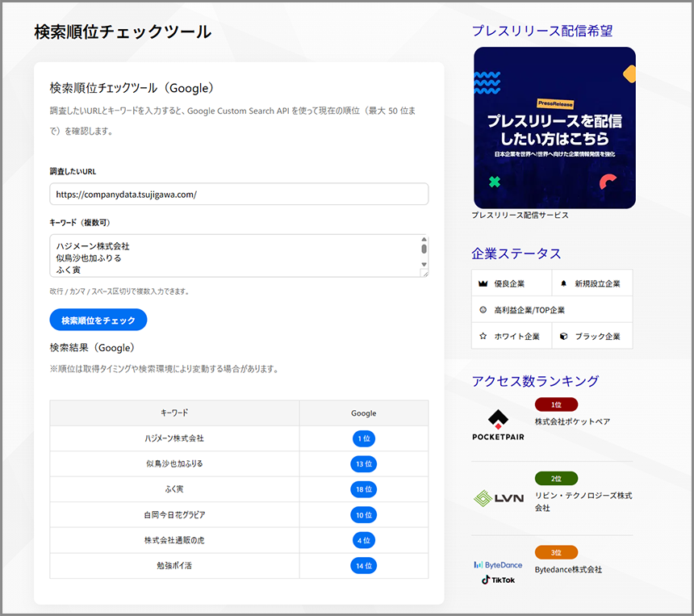Click the smiley icon for 高利益企業/TOP企業
This screenshot has width=694, height=616.
(x=484, y=309)
